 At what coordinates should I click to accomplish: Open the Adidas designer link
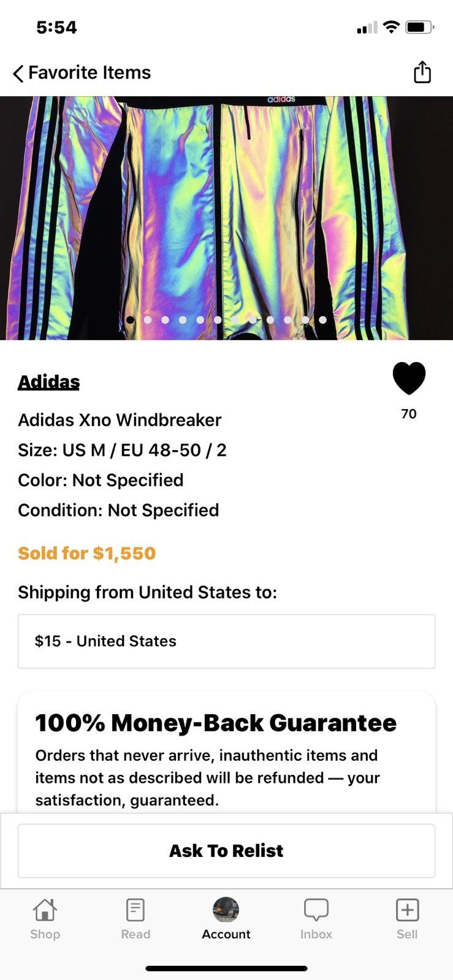[x=49, y=382]
